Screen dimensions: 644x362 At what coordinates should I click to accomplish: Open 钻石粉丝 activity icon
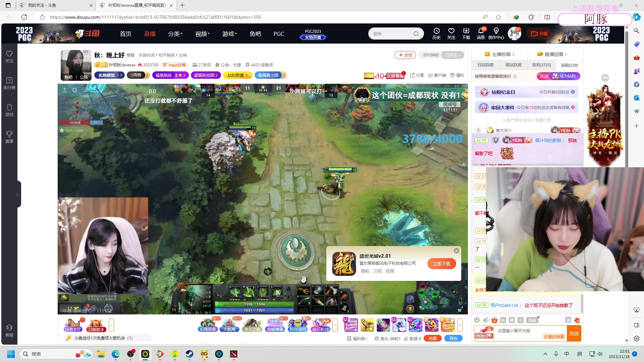(x=321, y=325)
